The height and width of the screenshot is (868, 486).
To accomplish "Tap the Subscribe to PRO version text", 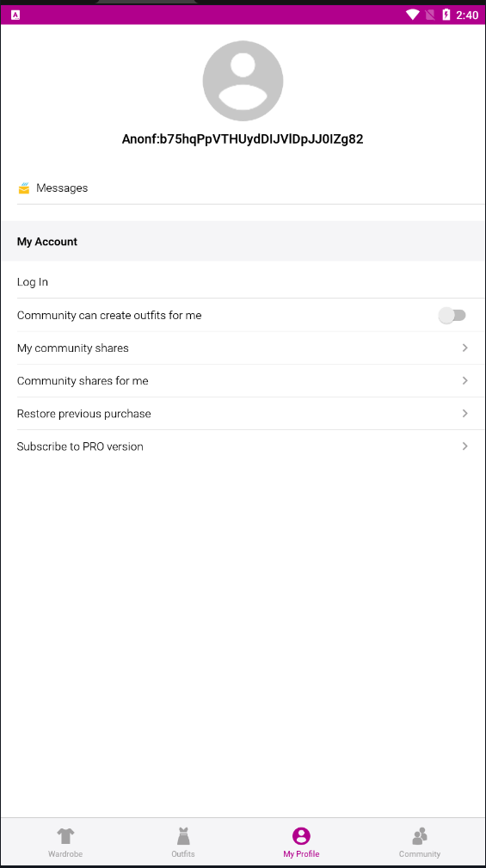I will point(80,446).
